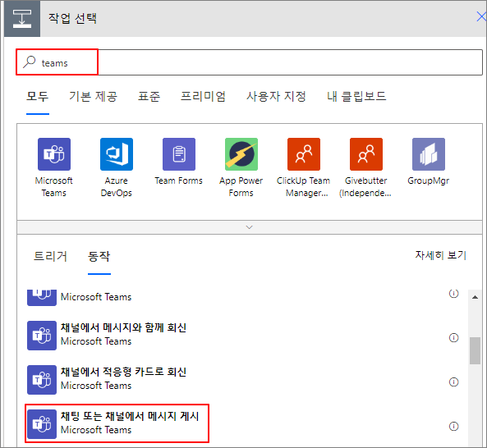Select the ClickUp Team Manager connector icon
The image size is (487, 448).
(304, 154)
